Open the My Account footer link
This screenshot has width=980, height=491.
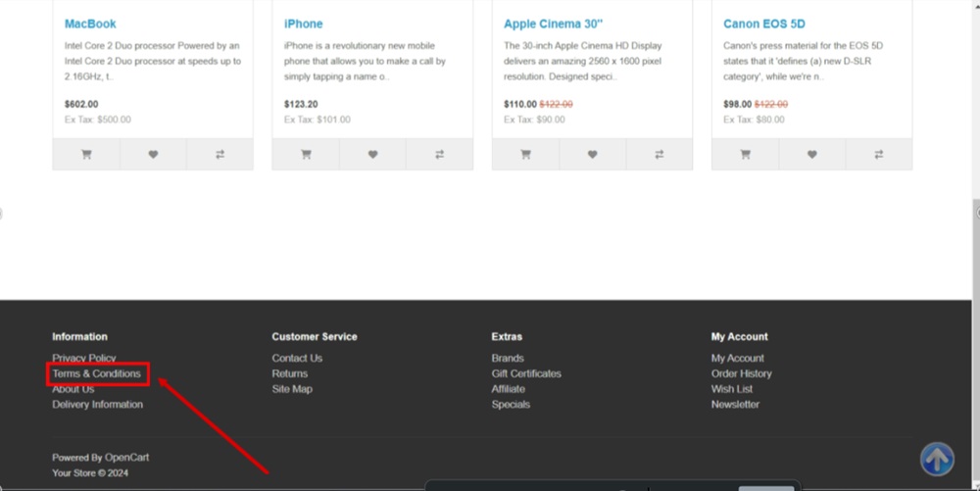point(738,358)
